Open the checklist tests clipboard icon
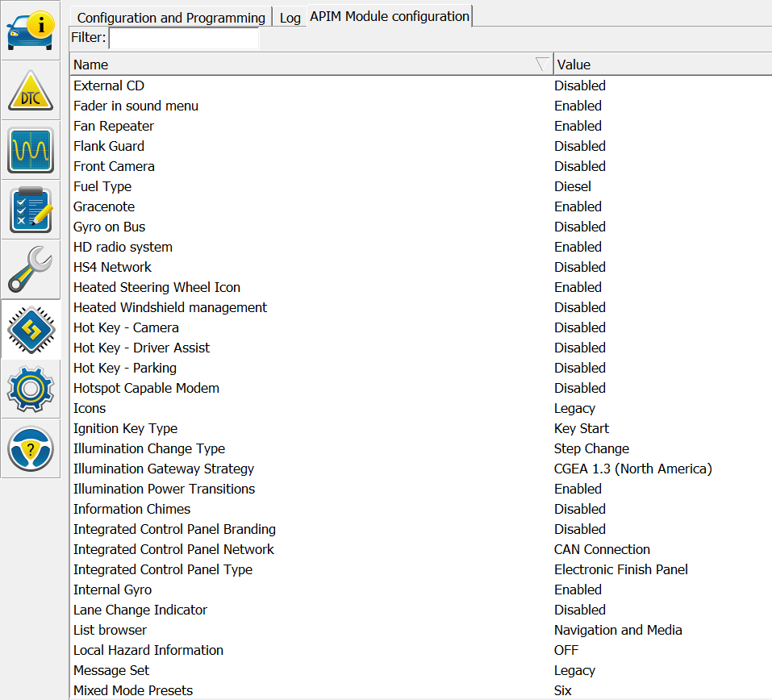Screen dimensions: 772x700 pos(30,210)
